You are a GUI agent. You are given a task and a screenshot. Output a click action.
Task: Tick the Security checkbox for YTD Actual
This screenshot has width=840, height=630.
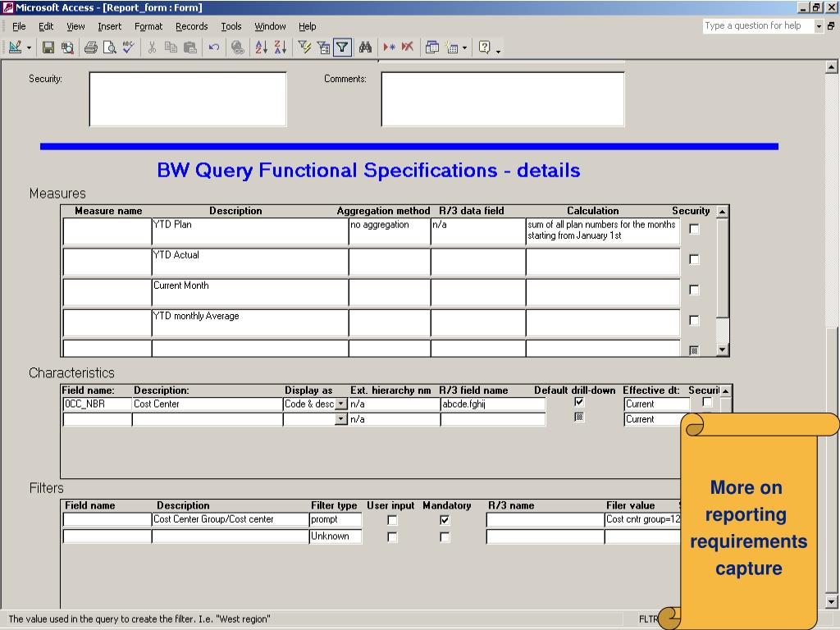694,259
